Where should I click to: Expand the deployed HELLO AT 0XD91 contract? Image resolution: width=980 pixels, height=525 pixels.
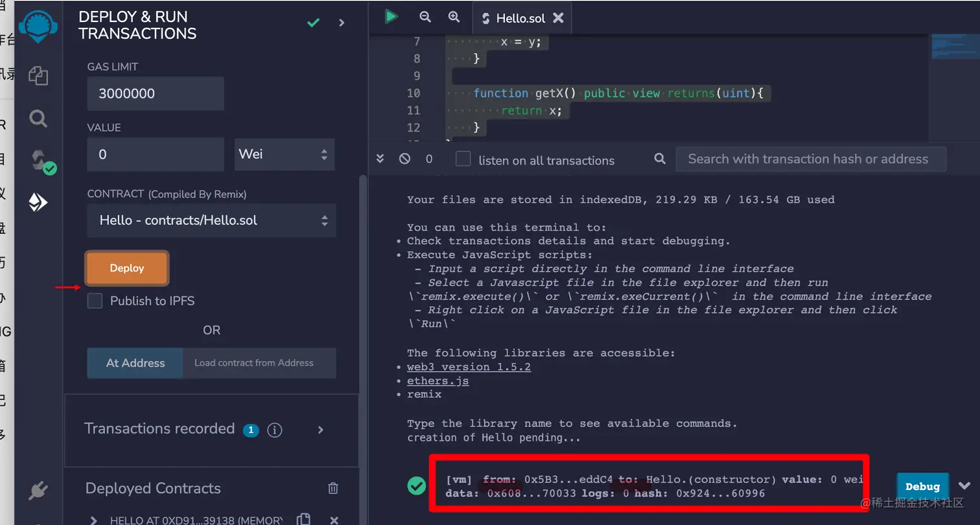click(x=94, y=520)
